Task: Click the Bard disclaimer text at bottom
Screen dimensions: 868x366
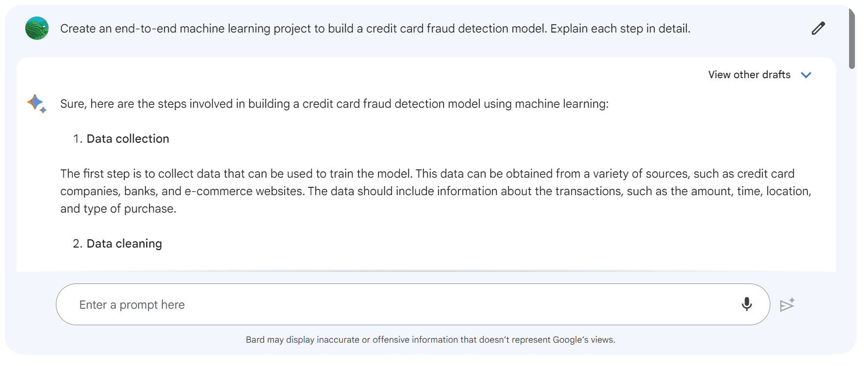Action: click(430, 340)
